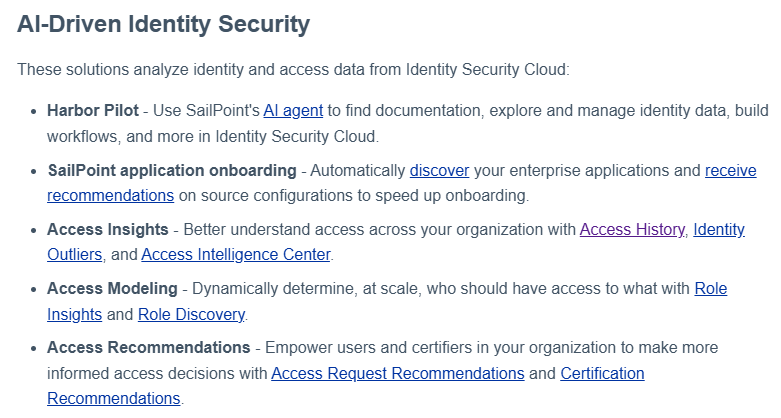781x418 pixels.
Task: Click the bold Harbor Pilot term
Action: tap(93, 110)
